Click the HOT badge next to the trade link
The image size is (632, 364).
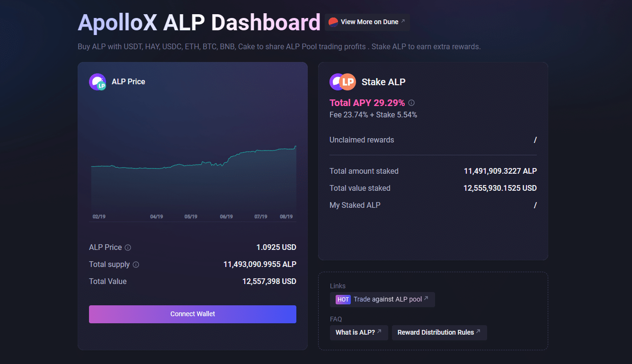342,299
